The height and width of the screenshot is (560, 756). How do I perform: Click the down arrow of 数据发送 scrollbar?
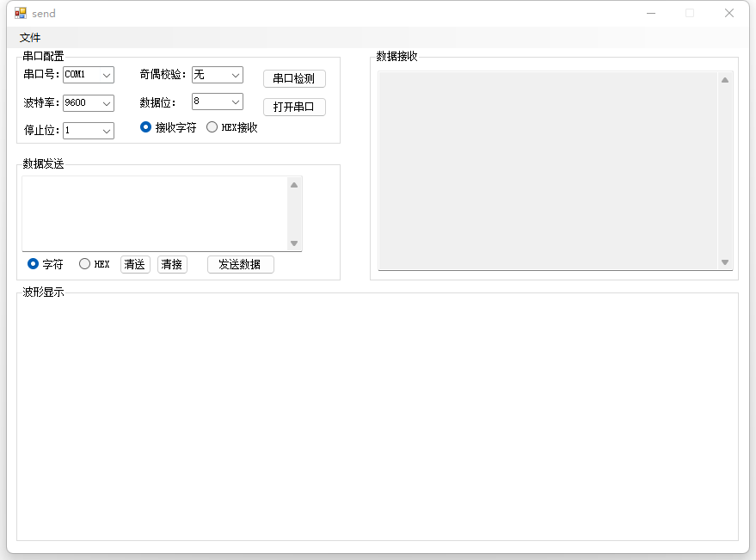(x=294, y=243)
